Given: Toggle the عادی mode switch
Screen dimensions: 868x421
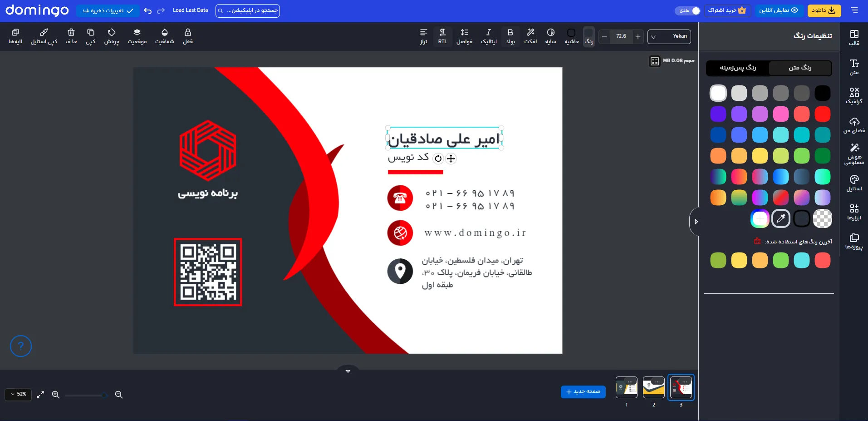Looking at the screenshot, I should [687, 10].
